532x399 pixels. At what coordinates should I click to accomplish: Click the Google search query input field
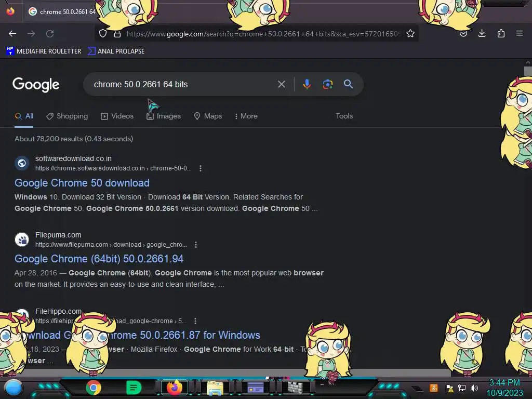click(183, 84)
